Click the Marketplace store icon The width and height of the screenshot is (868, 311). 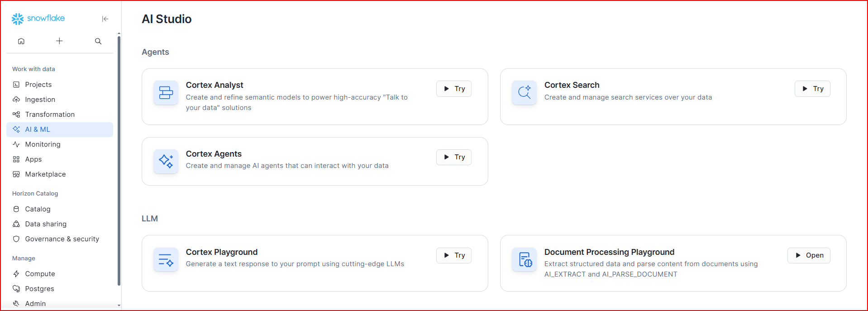(x=16, y=174)
